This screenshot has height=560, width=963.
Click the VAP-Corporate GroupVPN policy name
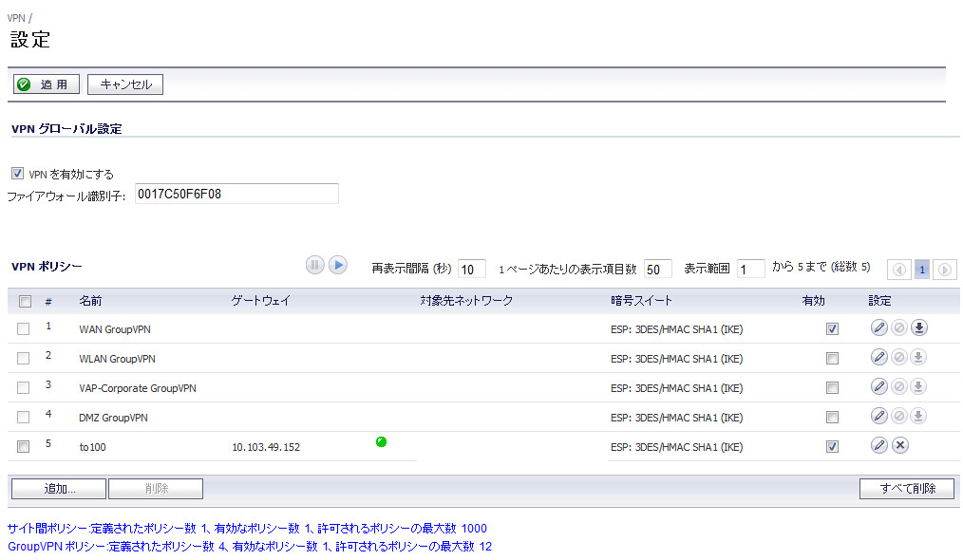[x=138, y=389]
